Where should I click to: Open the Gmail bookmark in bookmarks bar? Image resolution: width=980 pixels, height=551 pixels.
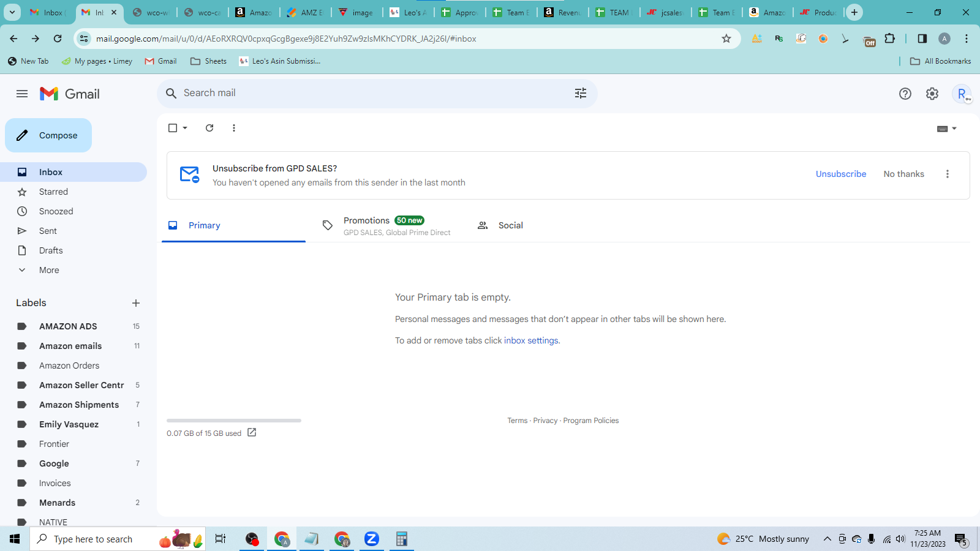160,61
